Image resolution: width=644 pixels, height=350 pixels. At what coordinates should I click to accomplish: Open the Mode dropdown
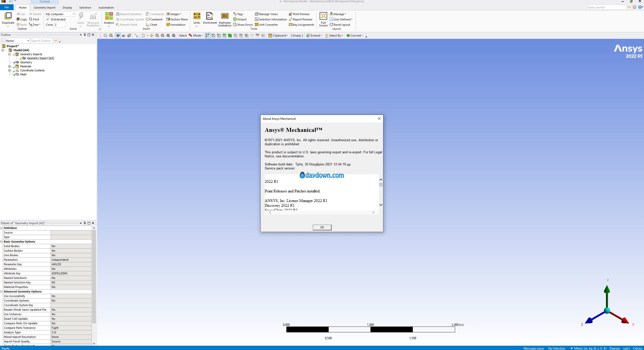point(196,36)
